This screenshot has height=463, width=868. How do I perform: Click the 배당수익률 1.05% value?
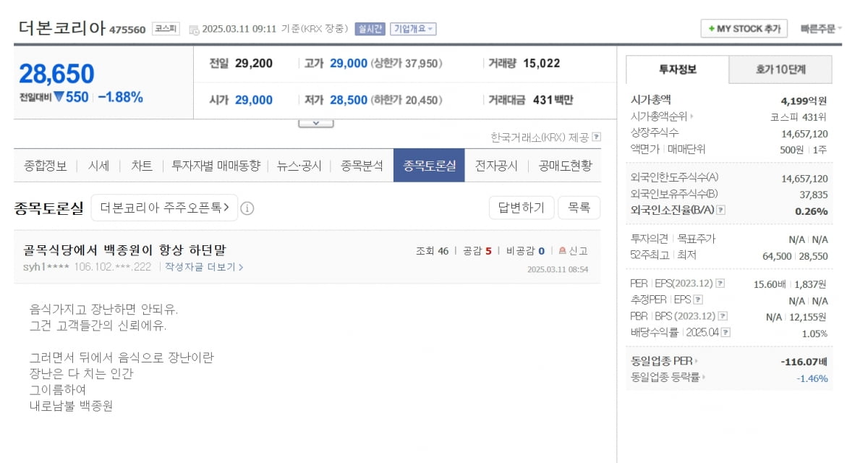point(814,333)
